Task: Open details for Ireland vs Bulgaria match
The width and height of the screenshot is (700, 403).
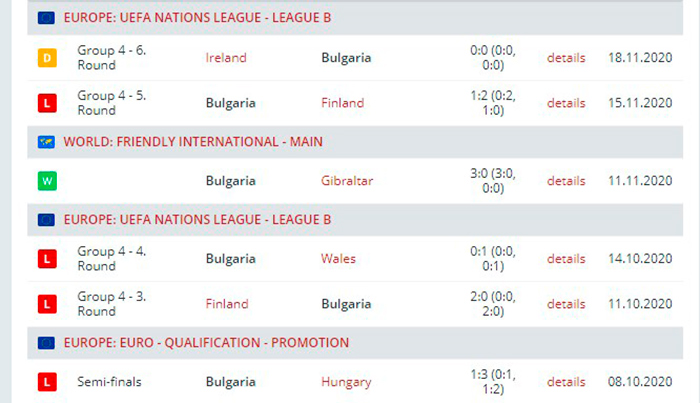Action: 566,58
